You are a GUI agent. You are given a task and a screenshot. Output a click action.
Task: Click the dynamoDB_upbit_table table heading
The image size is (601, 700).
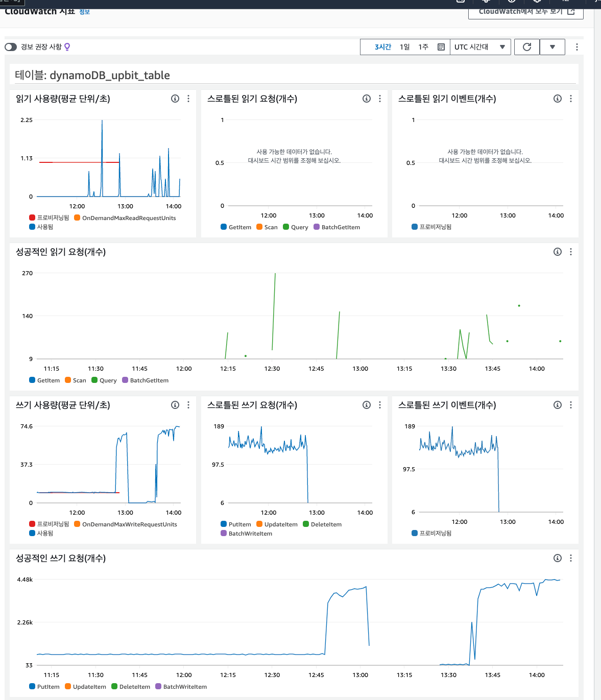pyautogui.click(x=92, y=75)
